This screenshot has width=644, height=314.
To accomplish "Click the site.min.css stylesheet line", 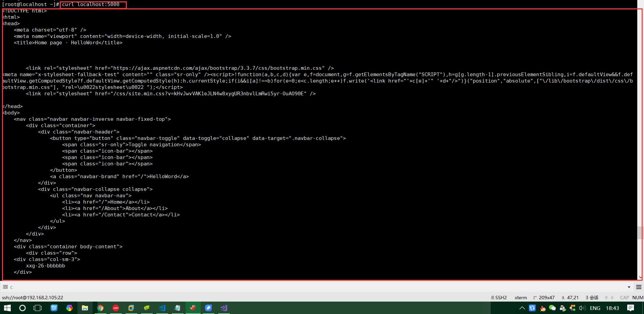I will point(171,94).
